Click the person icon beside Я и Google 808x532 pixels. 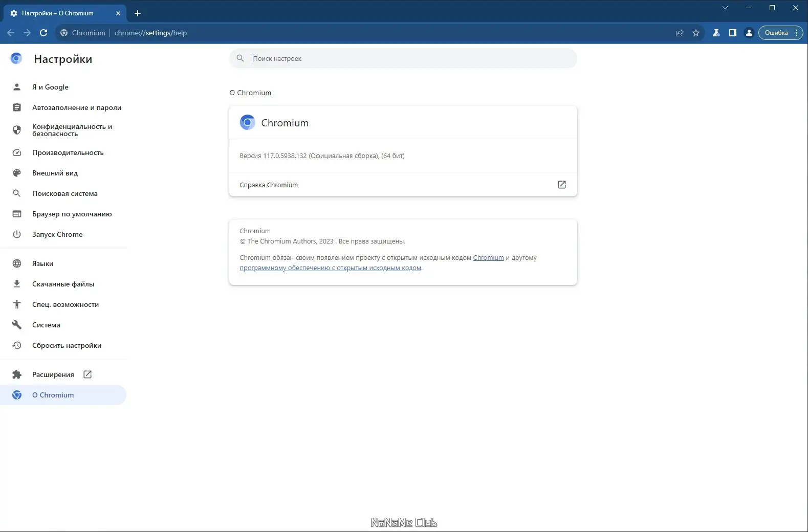[17, 87]
